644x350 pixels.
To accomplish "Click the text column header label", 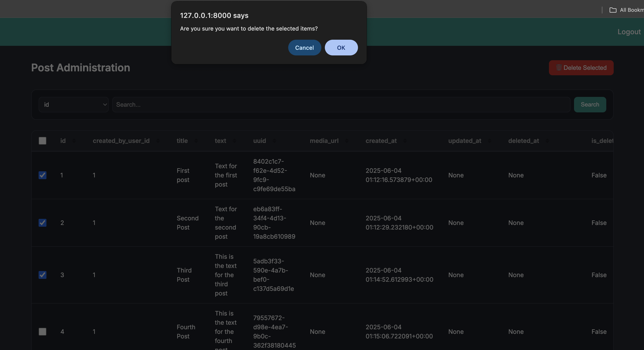I will point(220,141).
